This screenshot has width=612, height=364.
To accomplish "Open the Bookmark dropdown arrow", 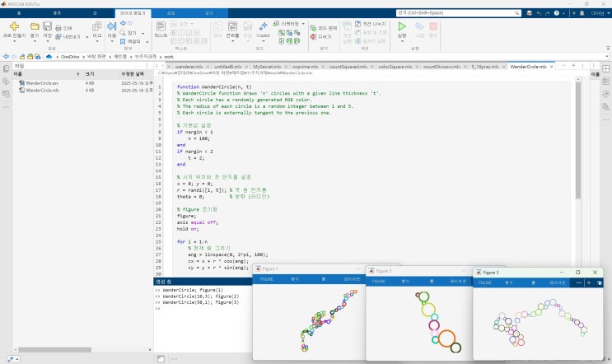I will [147, 42].
